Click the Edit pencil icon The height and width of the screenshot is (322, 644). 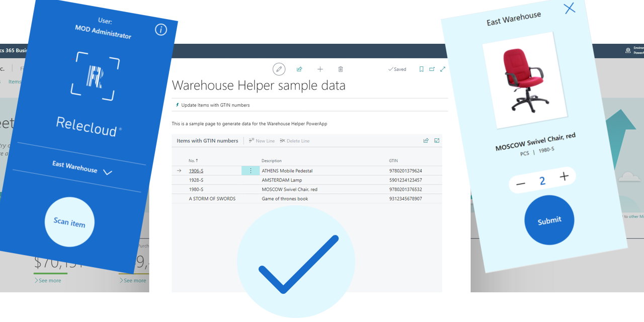pos(279,69)
